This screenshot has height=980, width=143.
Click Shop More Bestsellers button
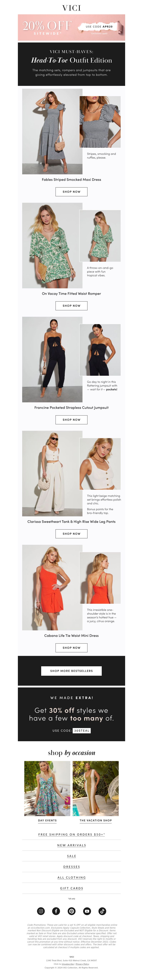point(71,671)
